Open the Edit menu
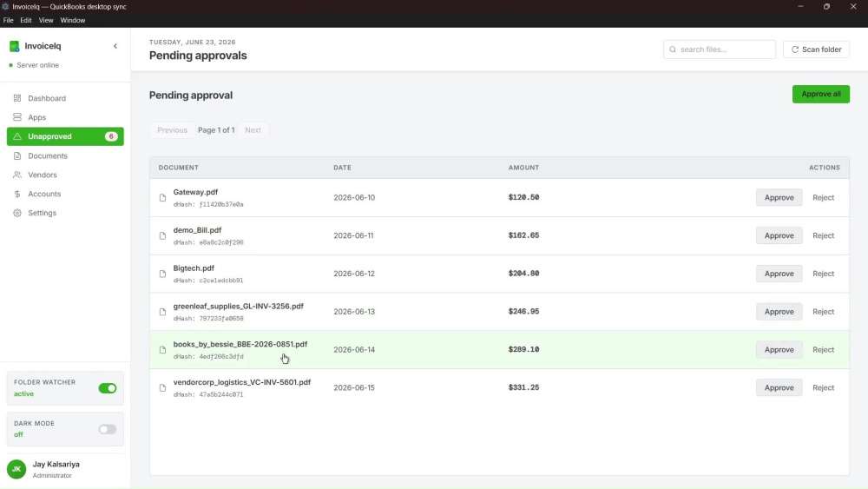Screen dimensions: 868x489 [x=26, y=20]
